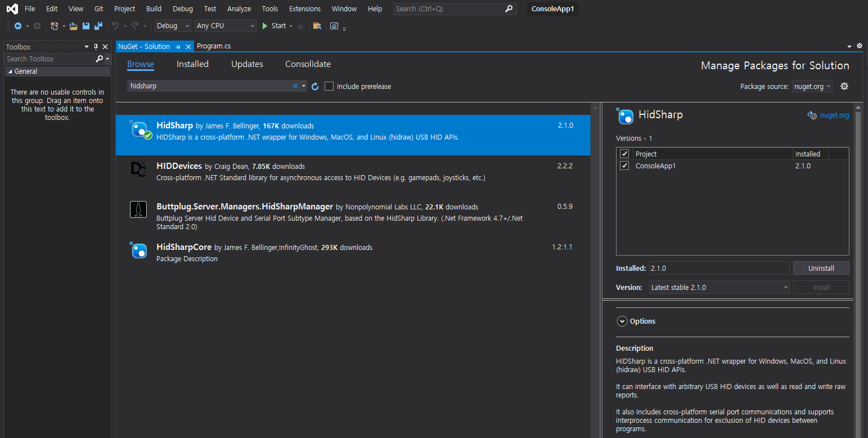This screenshot has width=868, height=438.
Task: Open the File menu
Action: point(30,8)
